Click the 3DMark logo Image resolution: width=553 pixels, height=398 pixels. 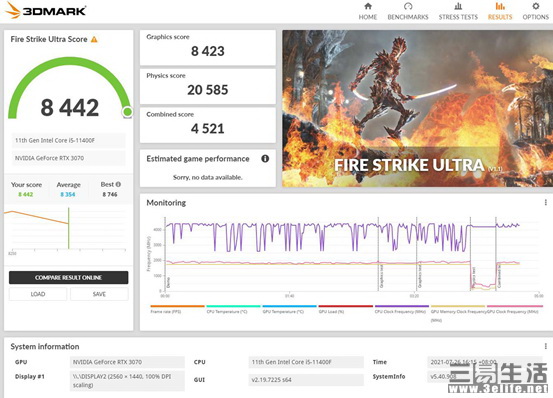coord(46,10)
